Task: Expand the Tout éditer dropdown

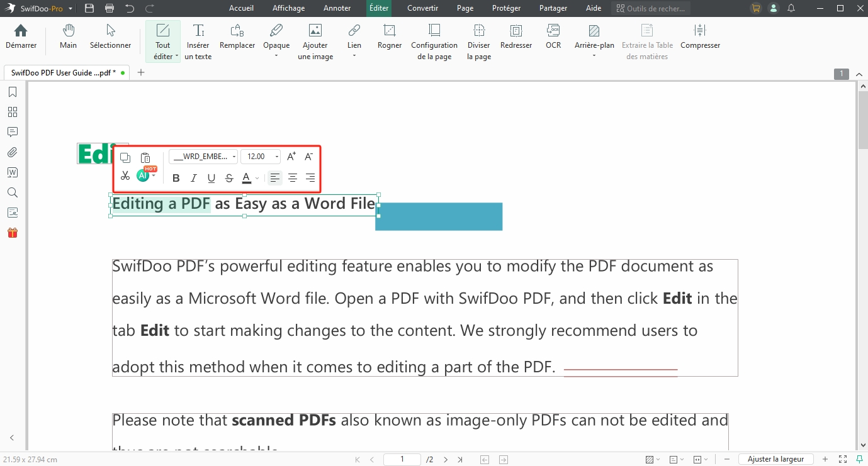Action: point(177,57)
